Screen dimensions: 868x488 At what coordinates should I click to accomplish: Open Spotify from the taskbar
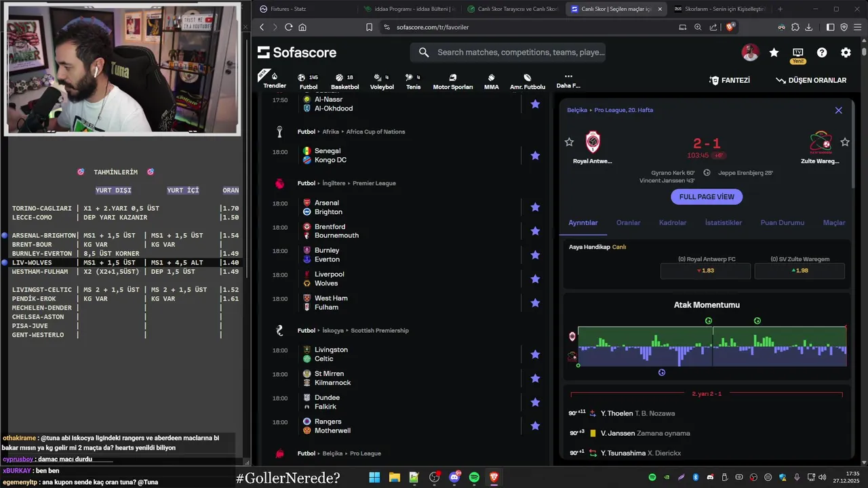(474, 477)
